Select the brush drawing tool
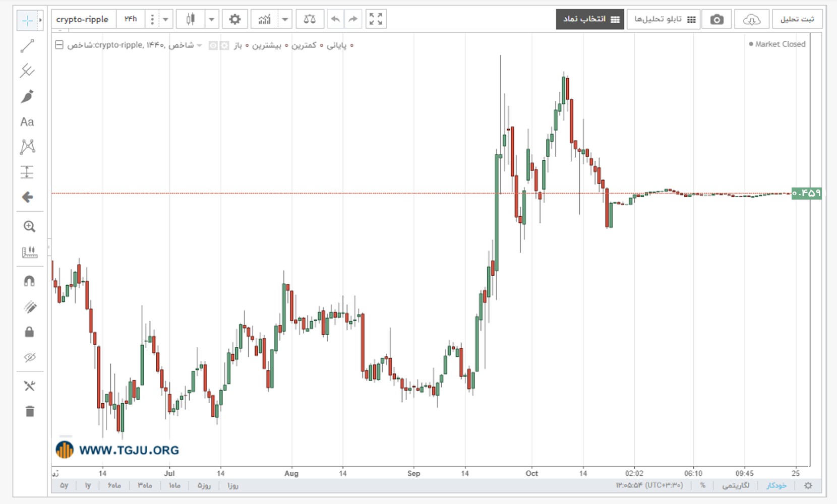Viewport: 837px width, 504px height. point(27,96)
